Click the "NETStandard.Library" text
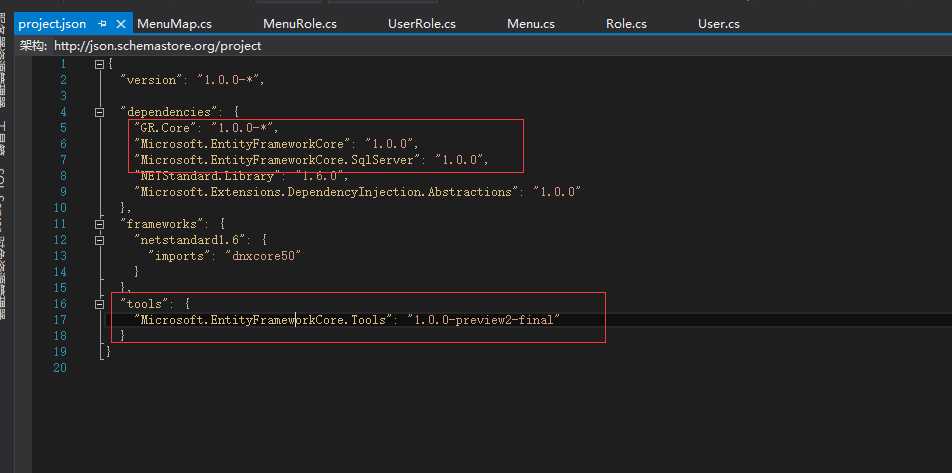952x473 pixels. pos(208,176)
